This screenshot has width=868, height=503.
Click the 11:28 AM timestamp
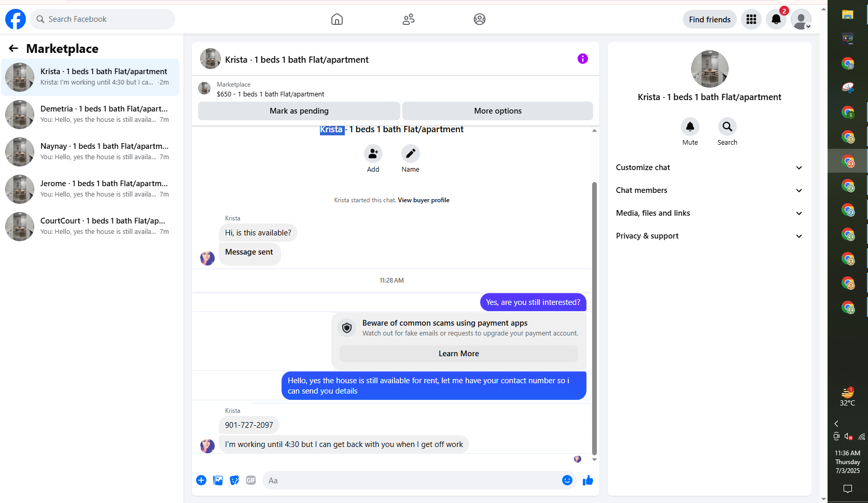click(391, 281)
